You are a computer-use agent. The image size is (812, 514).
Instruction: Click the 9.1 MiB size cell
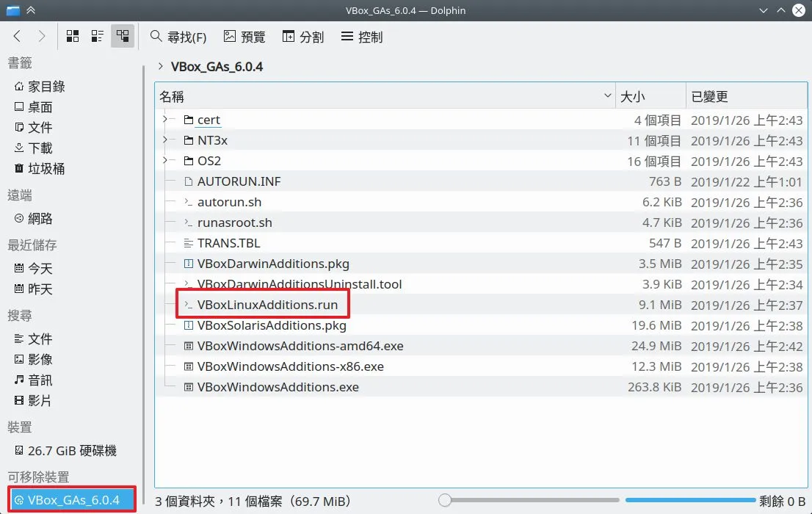[660, 305]
